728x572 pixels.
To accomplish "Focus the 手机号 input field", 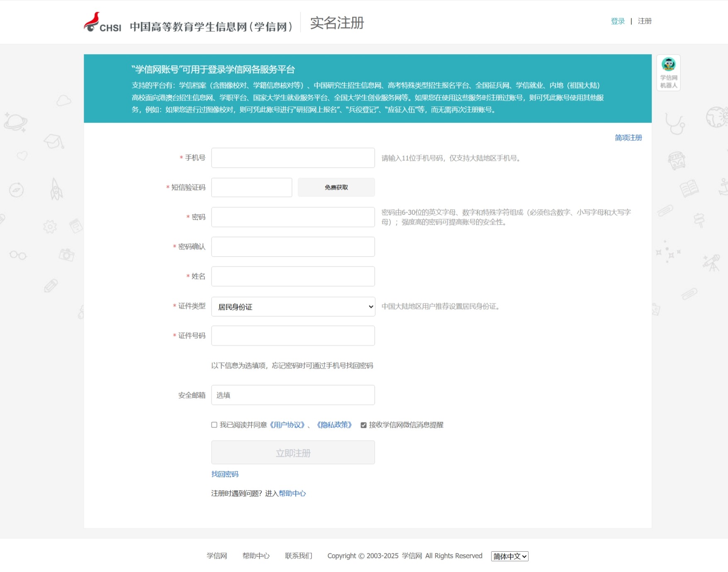I will (293, 158).
